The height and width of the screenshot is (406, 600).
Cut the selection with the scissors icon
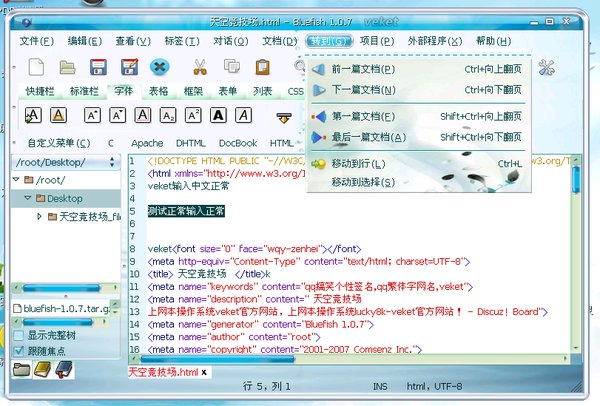click(x=200, y=67)
